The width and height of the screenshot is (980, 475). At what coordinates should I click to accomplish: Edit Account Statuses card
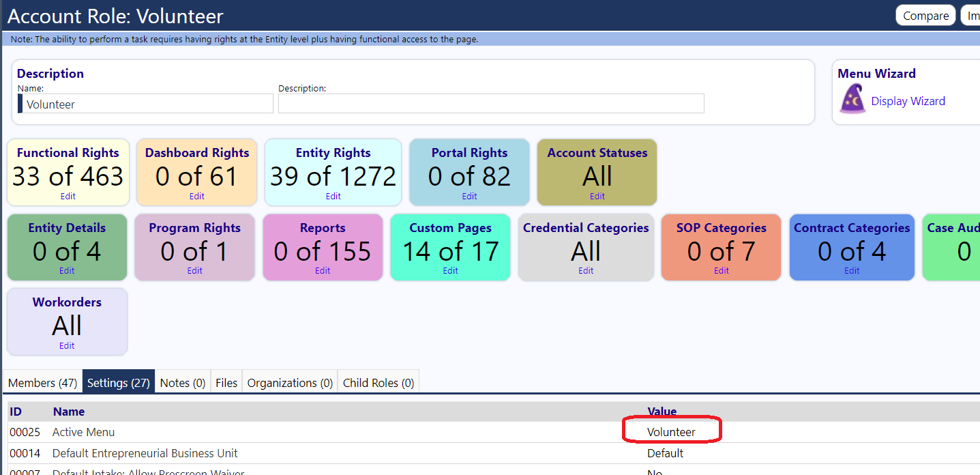pos(597,196)
